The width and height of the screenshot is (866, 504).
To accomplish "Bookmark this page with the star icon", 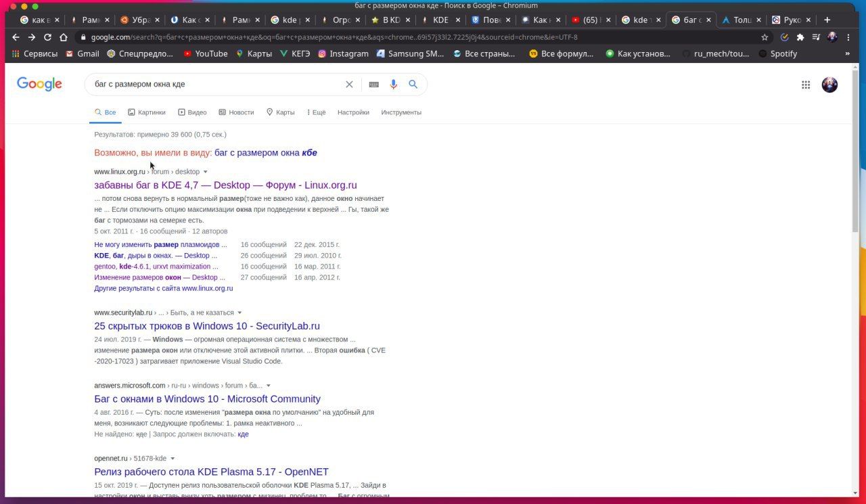I will tap(765, 37).
